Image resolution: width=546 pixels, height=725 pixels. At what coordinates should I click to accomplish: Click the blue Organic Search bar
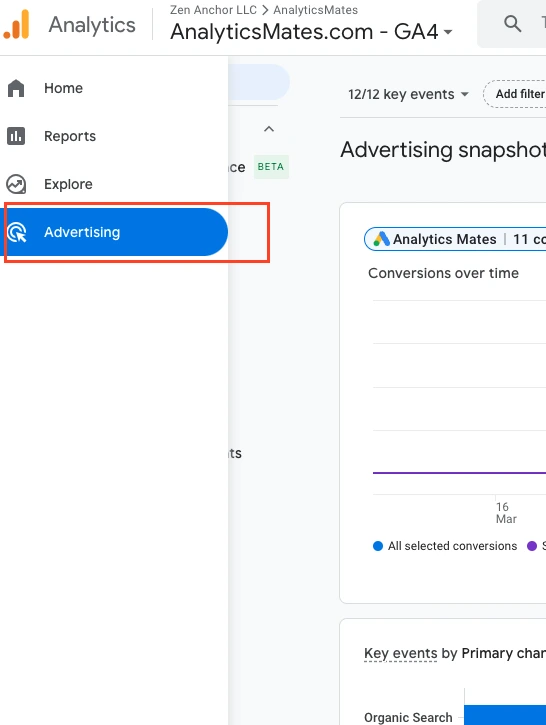505,715
